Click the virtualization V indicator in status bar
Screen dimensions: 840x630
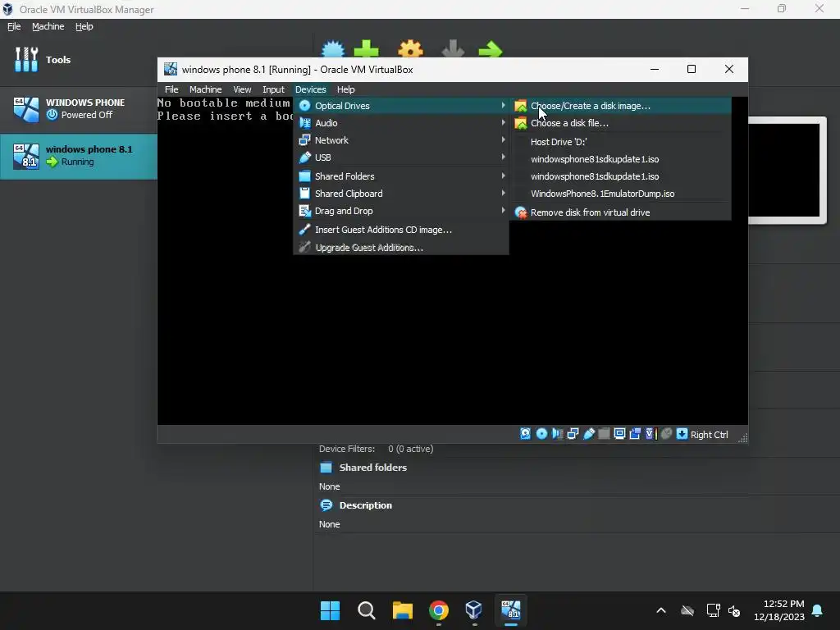[x=651, y=434]
